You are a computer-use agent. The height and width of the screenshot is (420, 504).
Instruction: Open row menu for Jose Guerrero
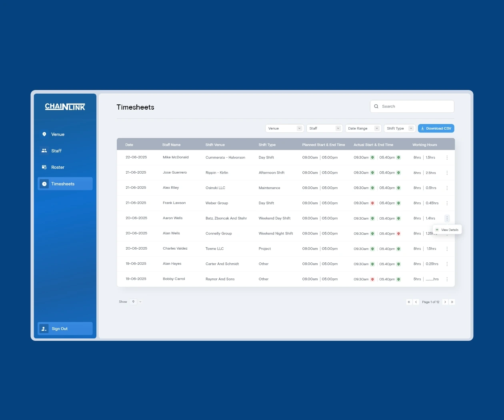point(447,173)
